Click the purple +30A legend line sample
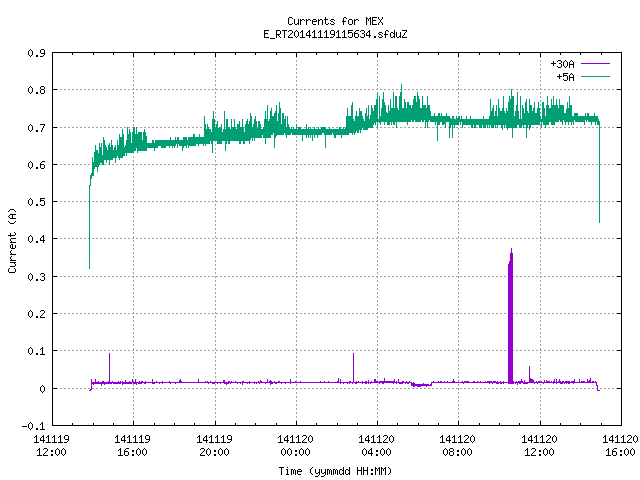 (x=596, y=64)
